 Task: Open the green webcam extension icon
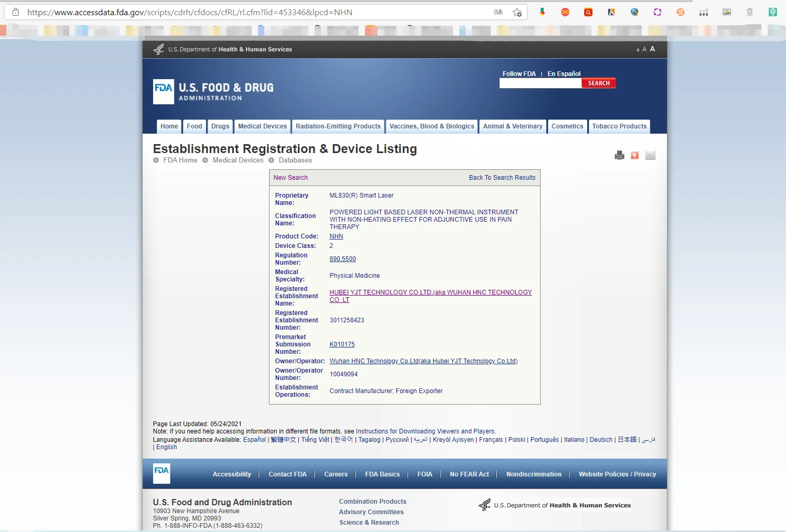[x=773, y=12]
